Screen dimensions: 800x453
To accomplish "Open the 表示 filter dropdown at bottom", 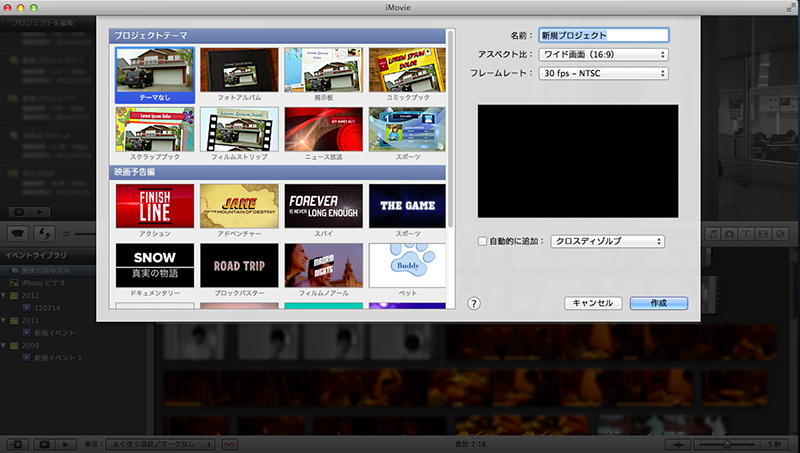I will 160,444.
